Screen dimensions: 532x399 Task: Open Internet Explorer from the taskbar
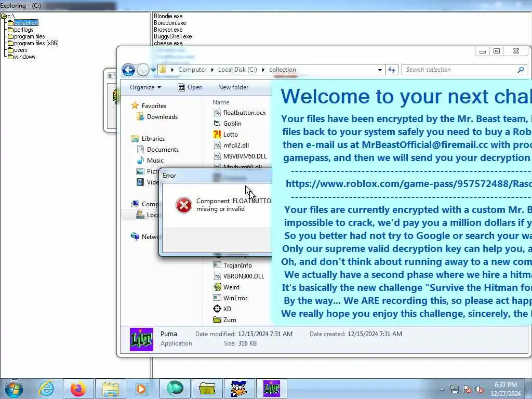click(x=46, y=389)
